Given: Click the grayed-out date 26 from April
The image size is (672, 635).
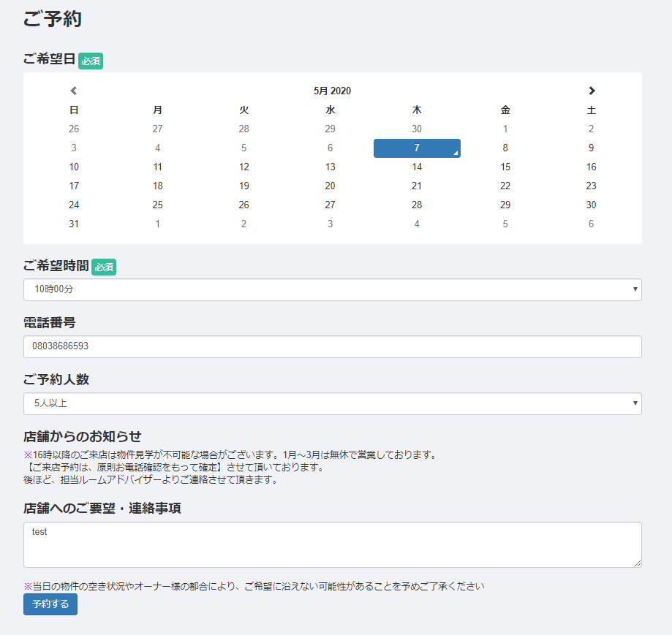Looking at the screenshot, I should [x=73, y=129].
